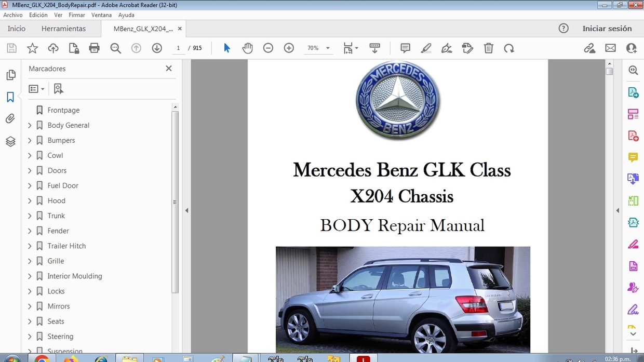
Task: Open the Export PDF tool in sidebar
Action: [x=633, y=91]
